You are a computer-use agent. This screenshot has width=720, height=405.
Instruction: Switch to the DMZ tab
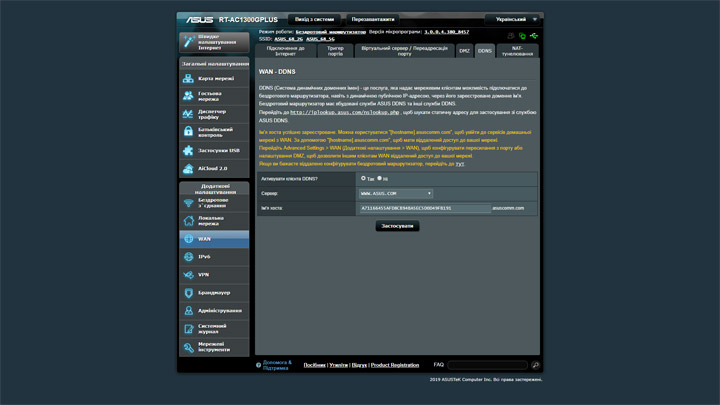(x=464, y=51)
